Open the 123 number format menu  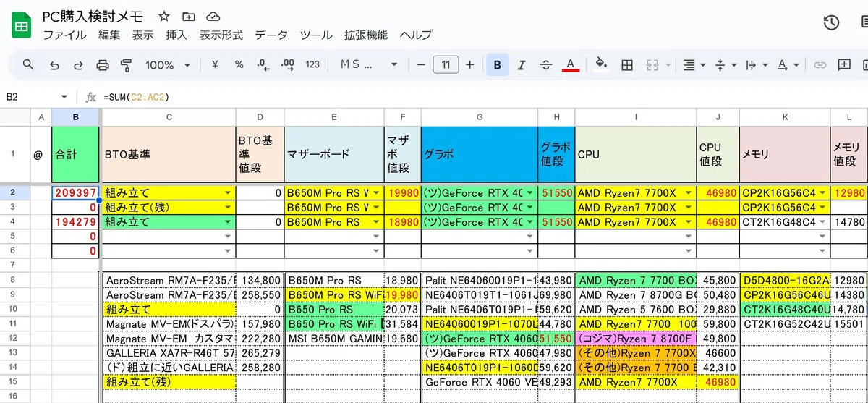(312, 65)
